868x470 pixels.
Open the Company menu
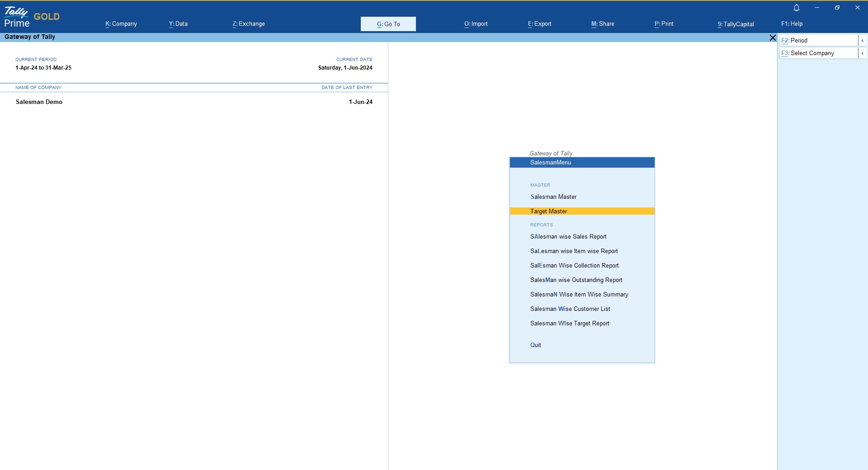pyautogui.click(x=121, y=24)
